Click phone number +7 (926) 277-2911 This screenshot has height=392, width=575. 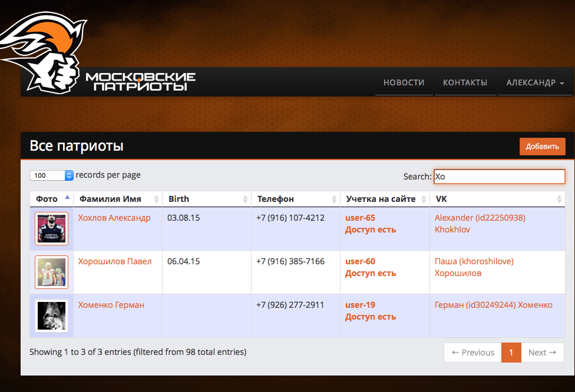click(290, 305)
